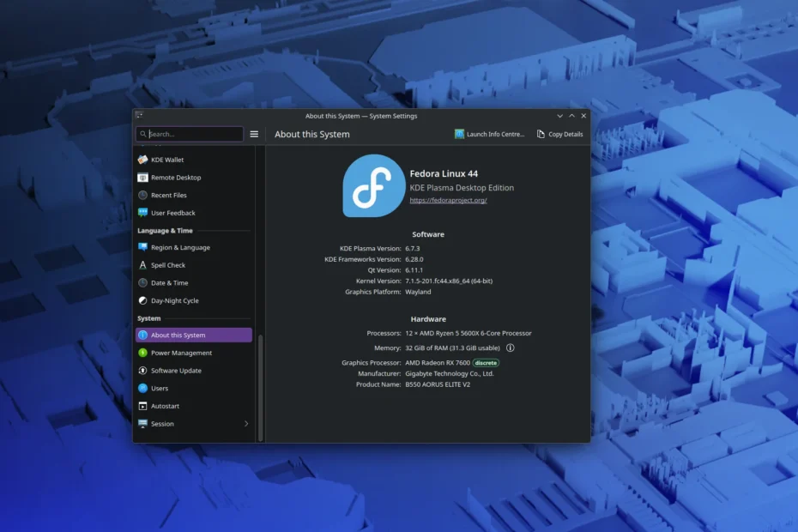Select Day-Night Cycle icon
Image resolution: width=798 pixels, height=532 pixels.
(142, 300)
